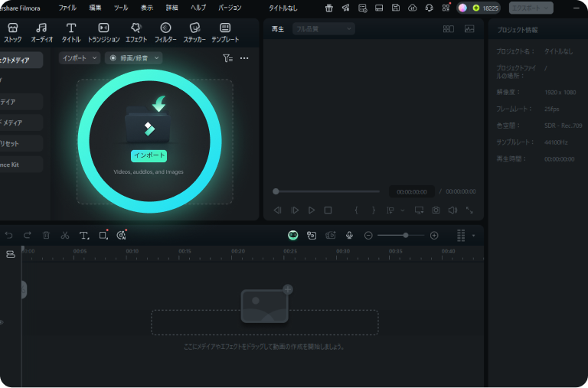The image size is (588, 388).
Task: Open the timeline track layout icon
Action: 461,236
